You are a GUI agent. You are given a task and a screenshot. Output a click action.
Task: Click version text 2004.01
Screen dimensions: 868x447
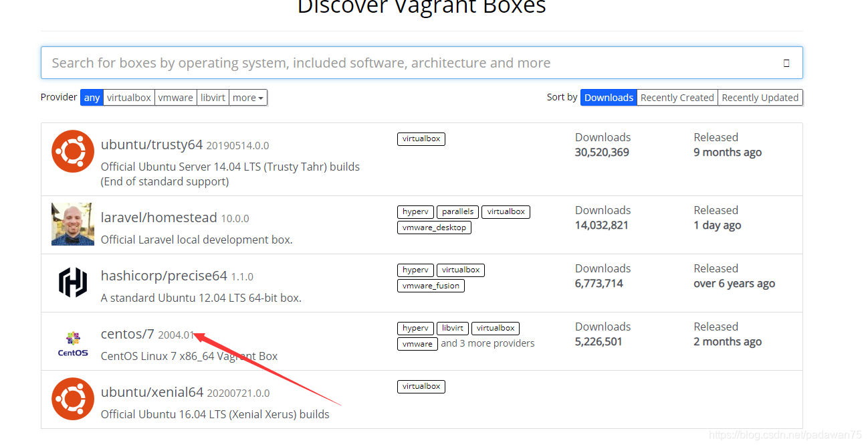click(x=176, y=335)
